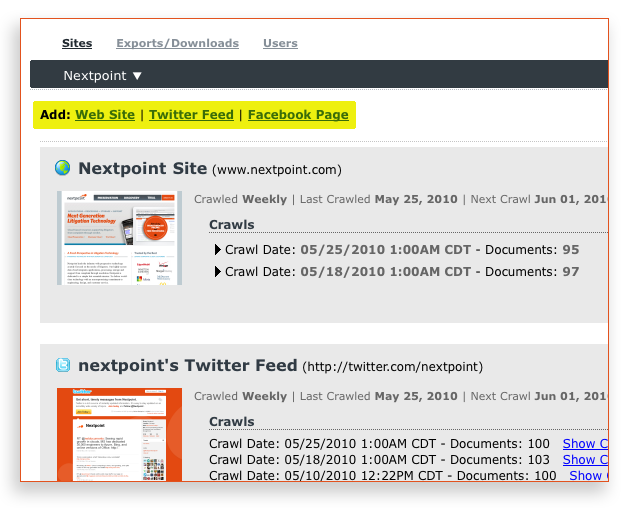Switch to the Exports/Downloads tab

click(177, 43)
